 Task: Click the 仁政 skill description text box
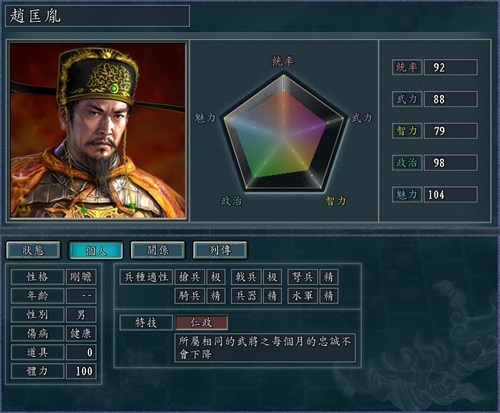265,348
